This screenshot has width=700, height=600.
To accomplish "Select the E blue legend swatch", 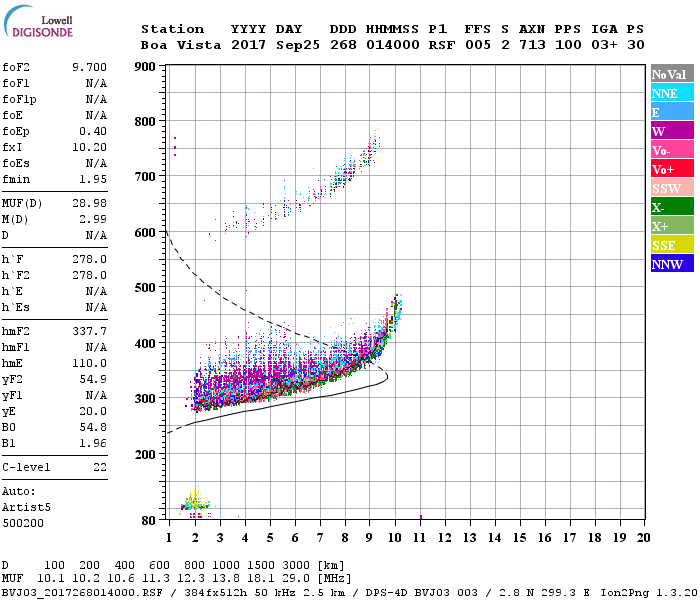I will click(x=672, y=112).
